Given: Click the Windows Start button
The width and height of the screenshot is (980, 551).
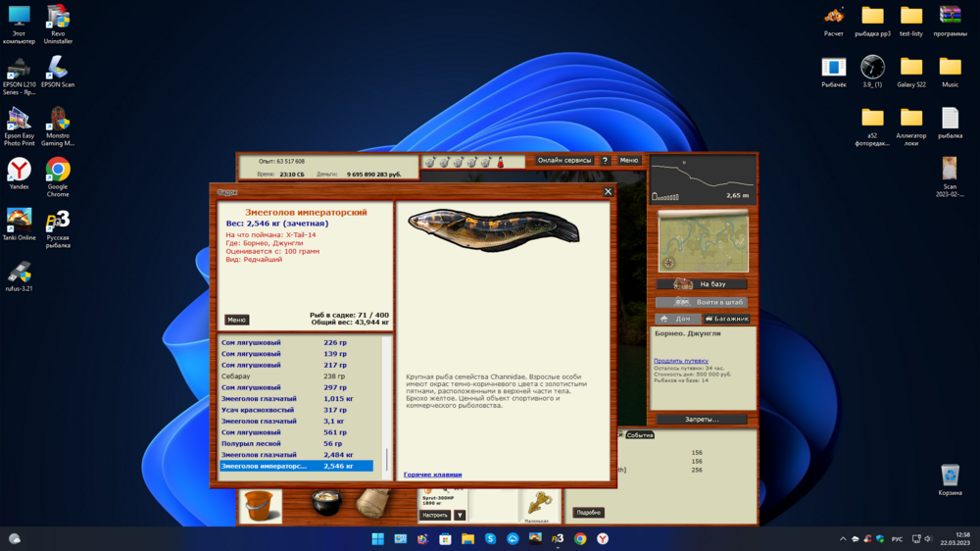Looking at the screenshot, I should coord(377,538).
